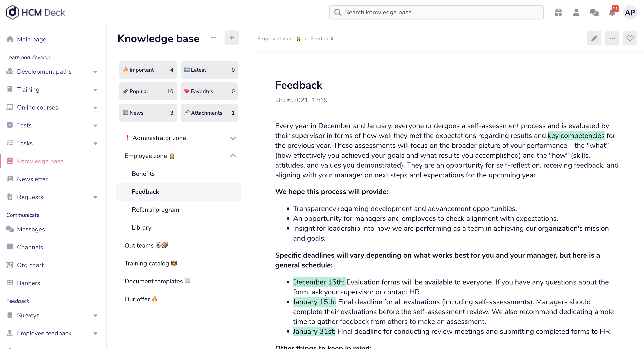Collapse the Employee zone section

[233, 156]
